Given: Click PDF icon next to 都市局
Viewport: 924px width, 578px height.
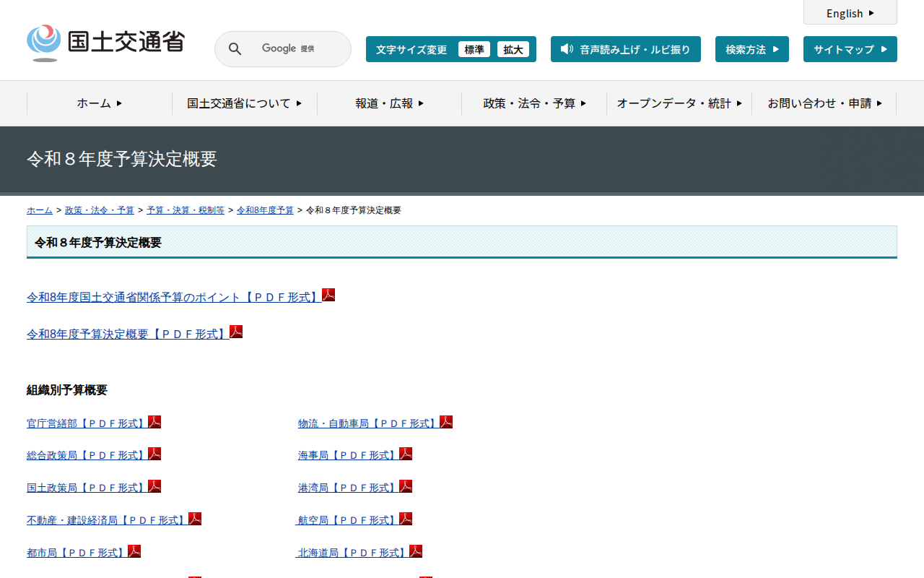Looking at the screenshot, I should (134, 551).
